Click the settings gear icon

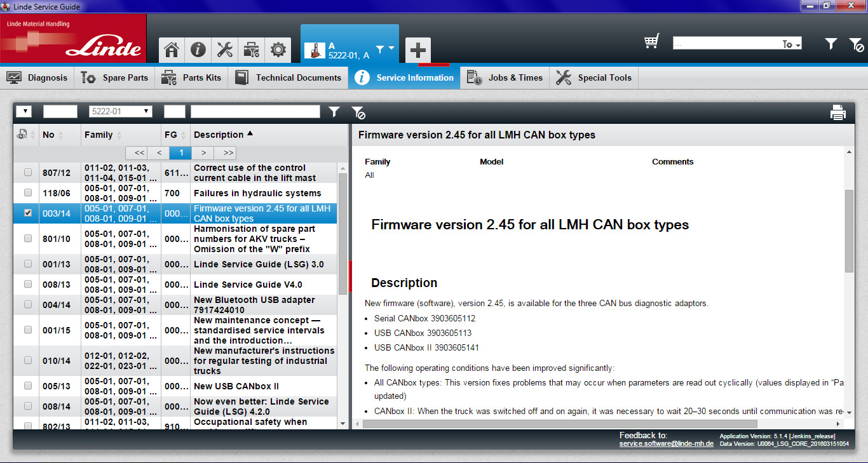[278, 50]
